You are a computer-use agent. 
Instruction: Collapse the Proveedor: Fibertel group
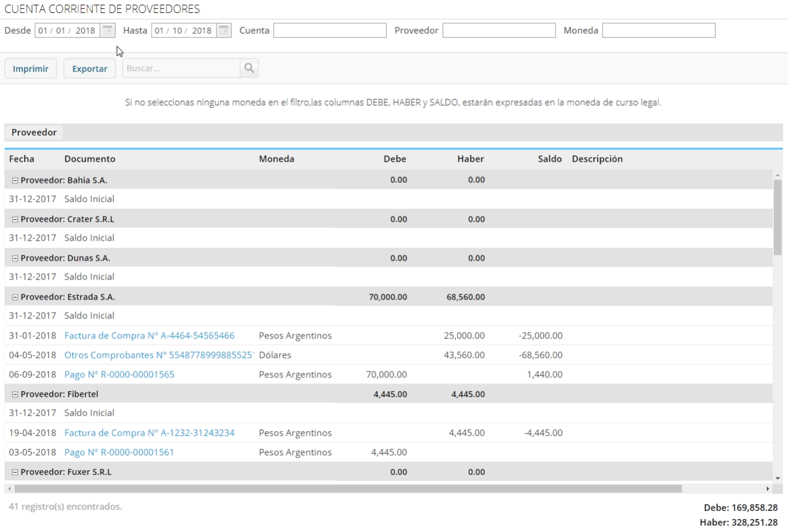[15, 394]
